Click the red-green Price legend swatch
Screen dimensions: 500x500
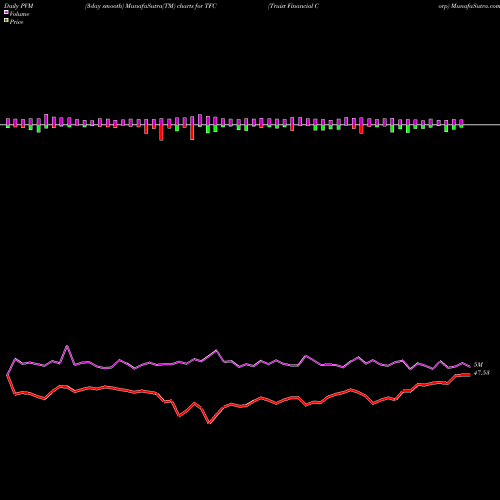point(6,20)
